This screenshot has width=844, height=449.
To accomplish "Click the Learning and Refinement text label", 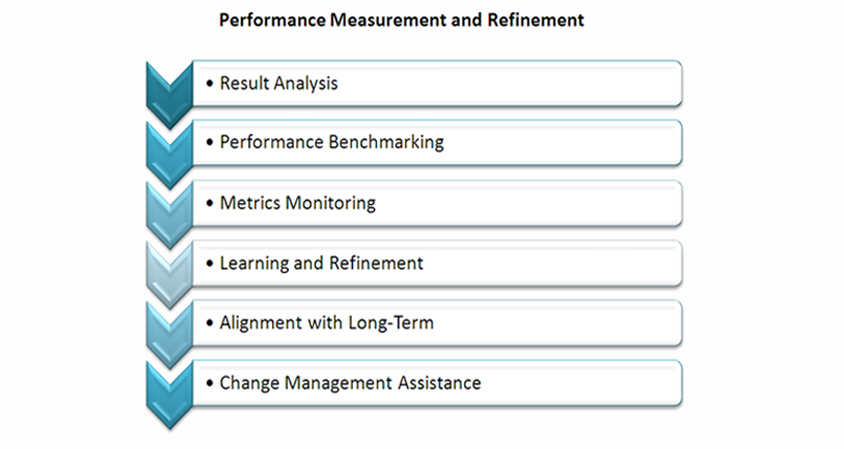I will coord(321,263).
